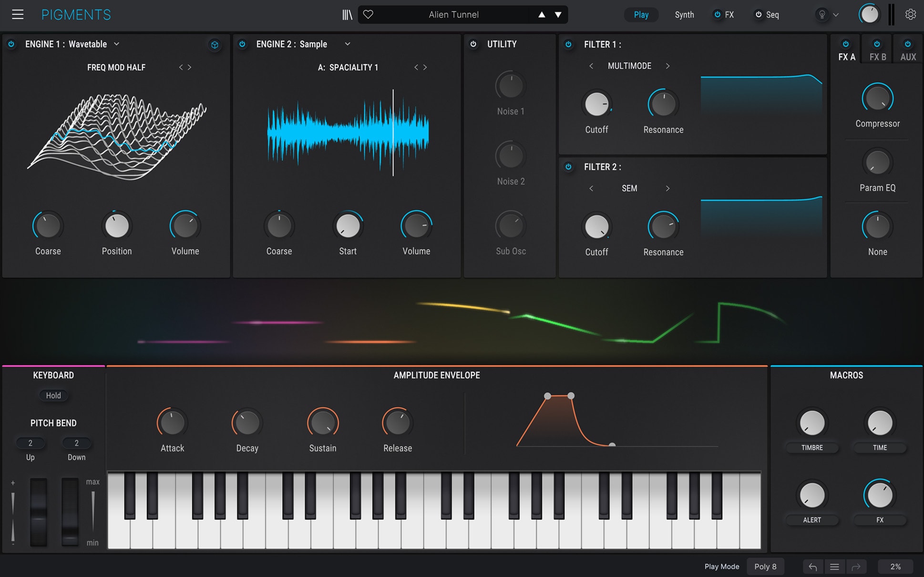This screenshot has height=577, width=924.
Task: Go to next preset with down arrow
Action: (x=558, y=15)
